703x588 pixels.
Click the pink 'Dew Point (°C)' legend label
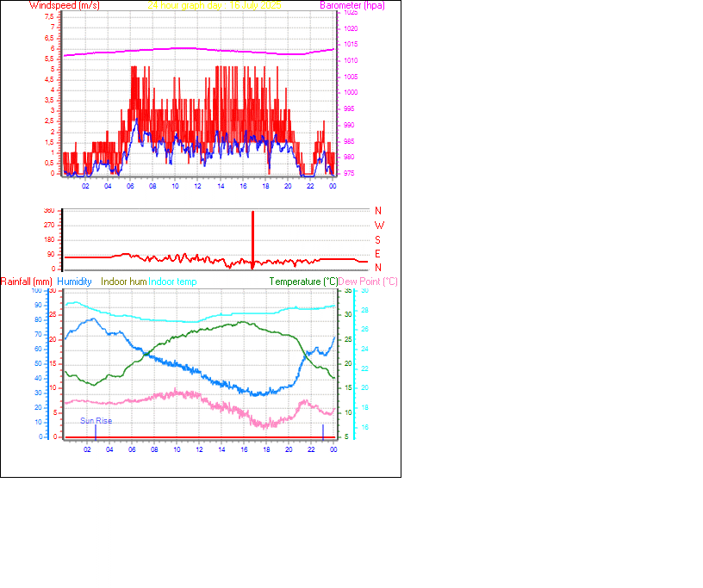[x=368, y=282]
